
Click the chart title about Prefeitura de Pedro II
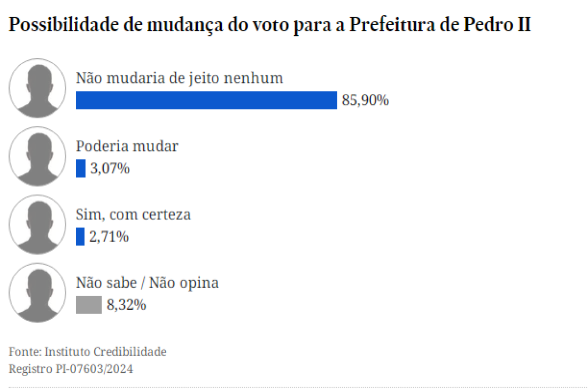click(270, 25)
